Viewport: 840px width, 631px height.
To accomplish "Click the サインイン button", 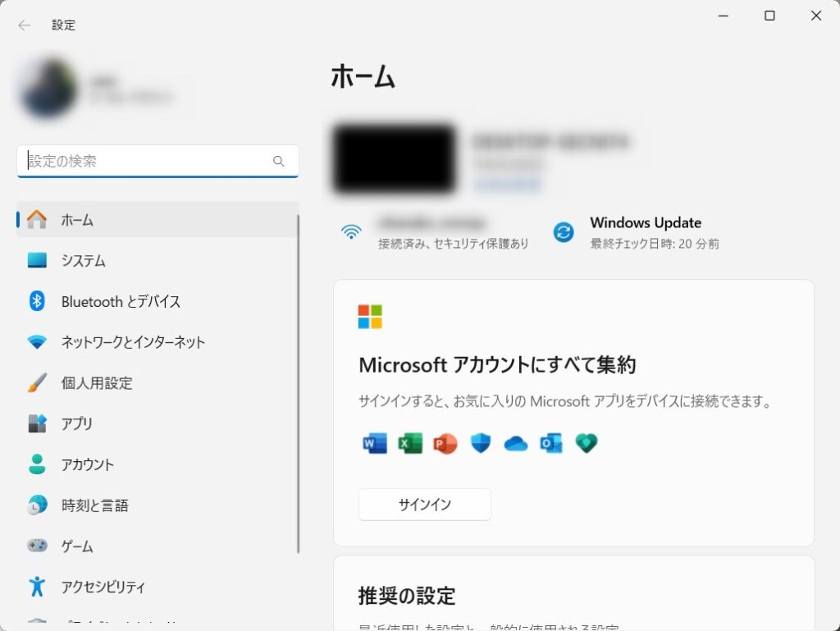I will pos(424,505).
